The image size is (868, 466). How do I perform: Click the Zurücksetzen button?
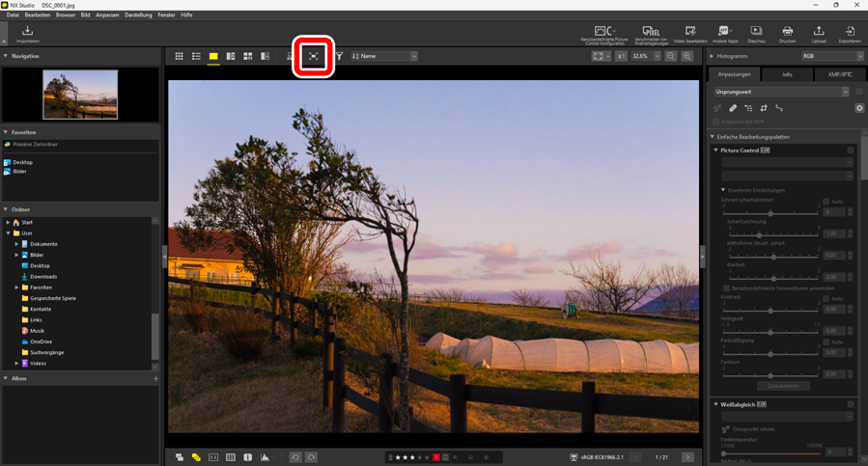tap(783, 386)
